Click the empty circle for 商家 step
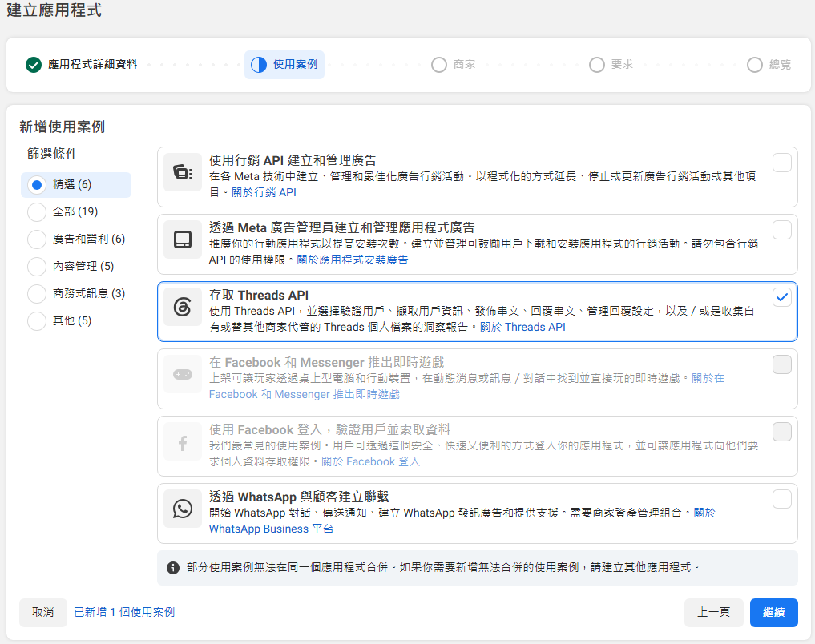Screen dimensions: 815x644 pyautogui.click(x=439, y=65)
